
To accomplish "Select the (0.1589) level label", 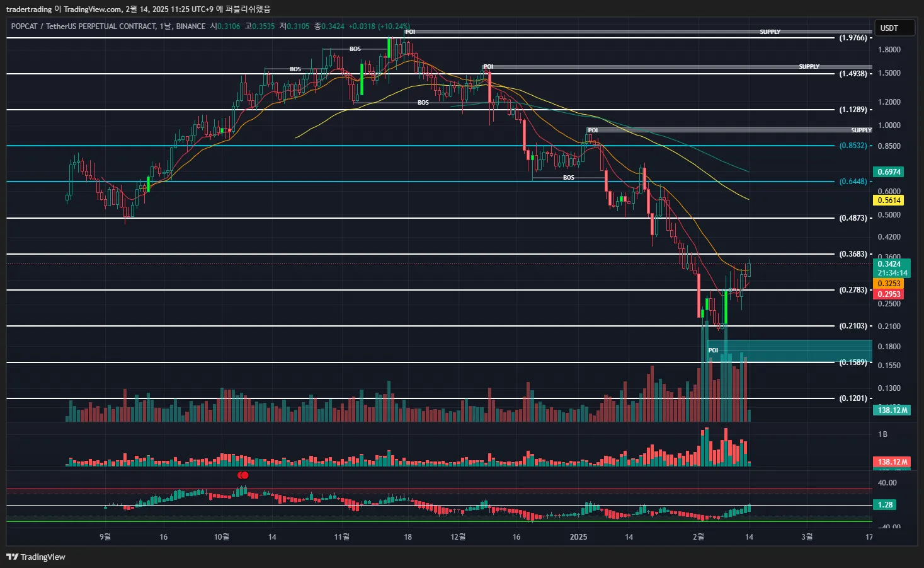I will [853, 362].
